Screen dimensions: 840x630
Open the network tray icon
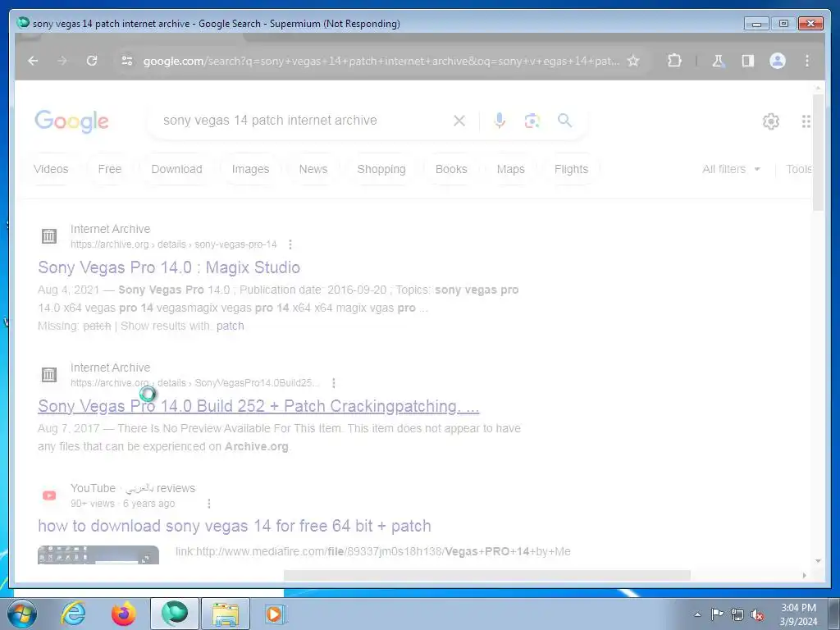[737, 614]
